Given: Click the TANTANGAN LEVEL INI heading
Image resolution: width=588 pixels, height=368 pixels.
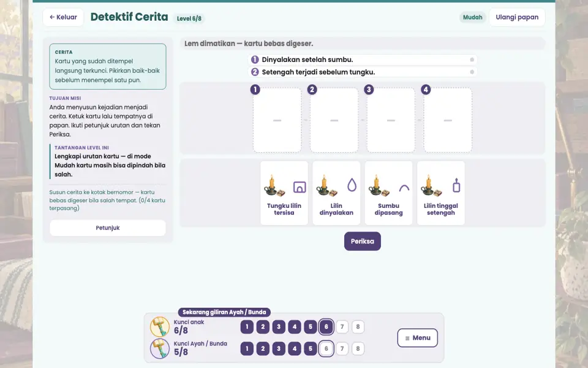Looking at the screenshot, I should pyautogui.click(x=81, y=148).
